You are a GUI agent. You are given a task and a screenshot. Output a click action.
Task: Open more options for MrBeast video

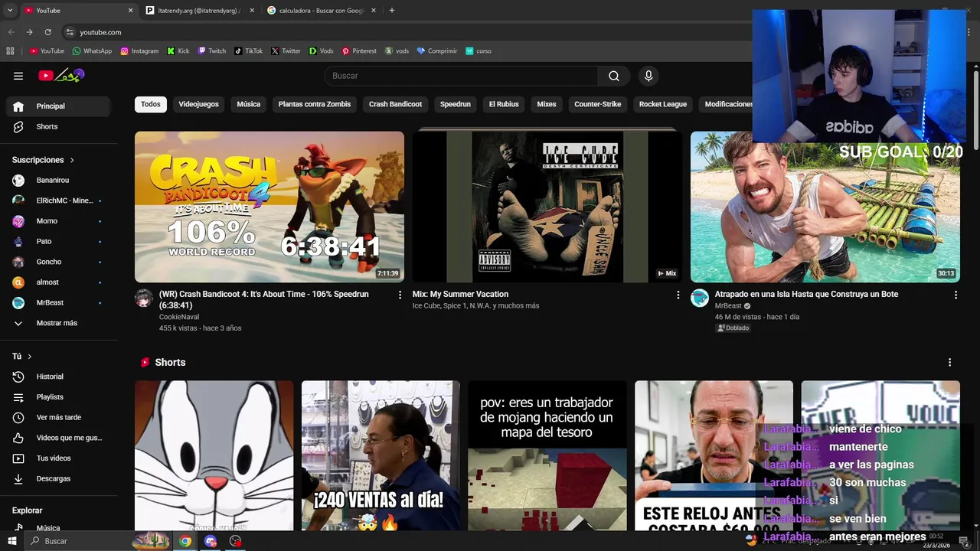click(955, 295)
